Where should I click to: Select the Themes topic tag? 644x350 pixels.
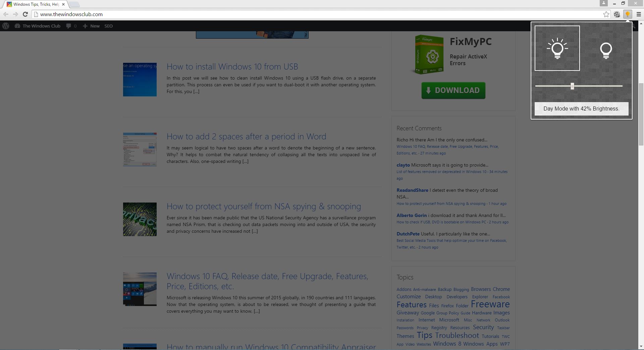tap(405, 336)
